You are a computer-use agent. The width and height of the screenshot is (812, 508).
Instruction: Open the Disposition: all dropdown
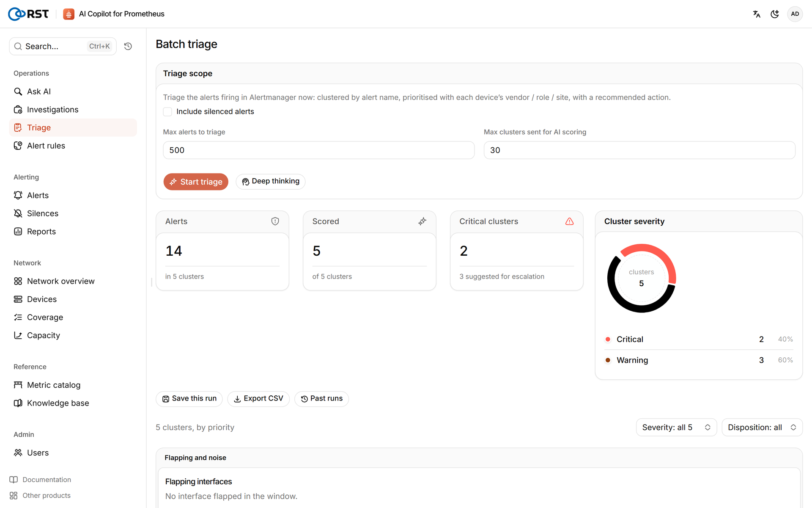[762, 427]
